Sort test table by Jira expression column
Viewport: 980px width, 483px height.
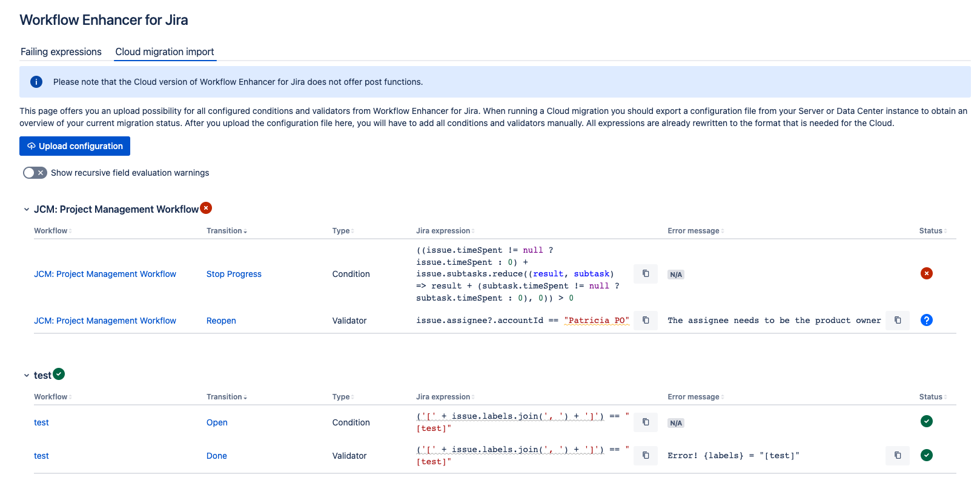445,397
